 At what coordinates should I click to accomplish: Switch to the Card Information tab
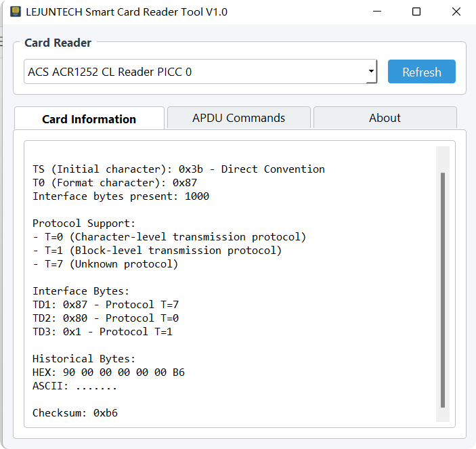pyautogui.click(x=89, y=119)
